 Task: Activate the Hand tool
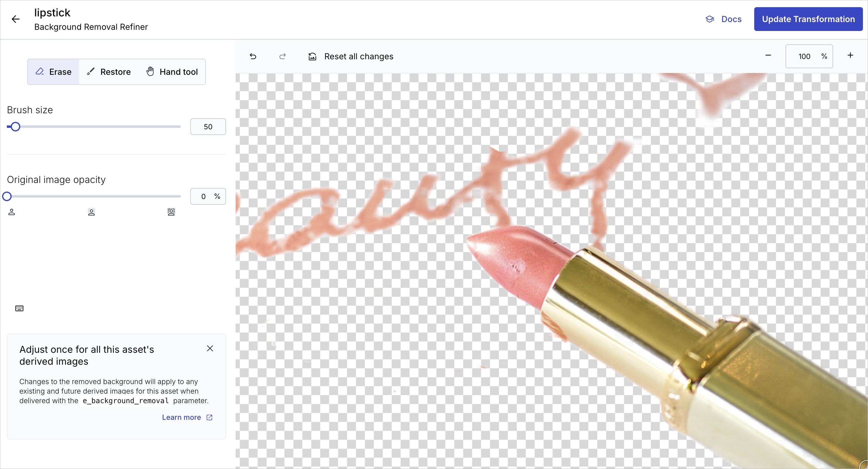pos(172,72)
